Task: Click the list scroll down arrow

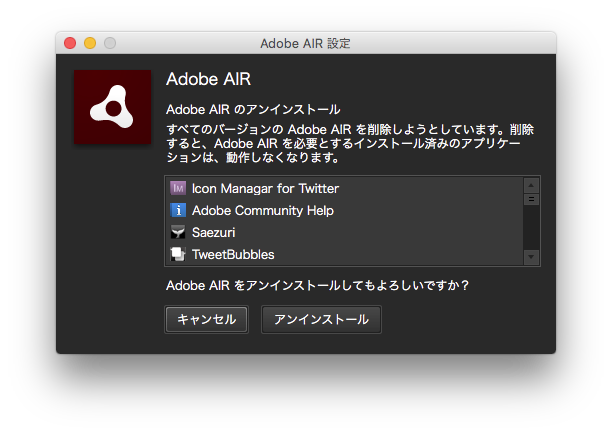Action: 531,257
